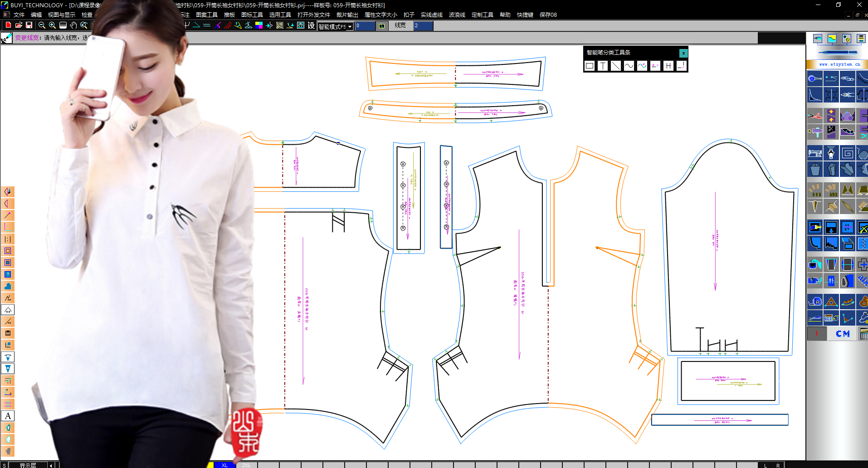Click the triangle ruler icon
The image size is (868, 468).
[x=831, y=301]
